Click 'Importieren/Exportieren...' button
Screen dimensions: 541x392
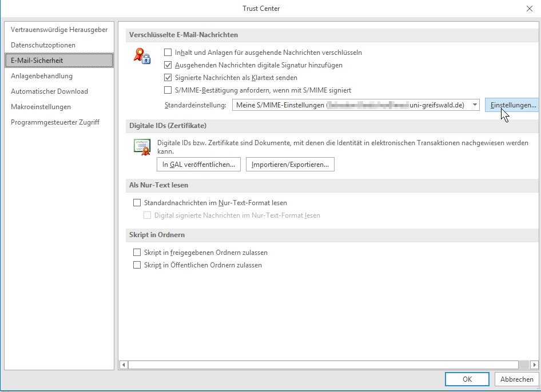click(x=290, y=165)
